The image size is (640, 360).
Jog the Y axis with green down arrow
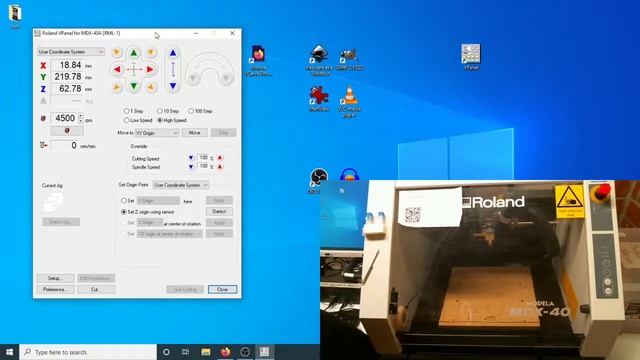tap(134, 86)
